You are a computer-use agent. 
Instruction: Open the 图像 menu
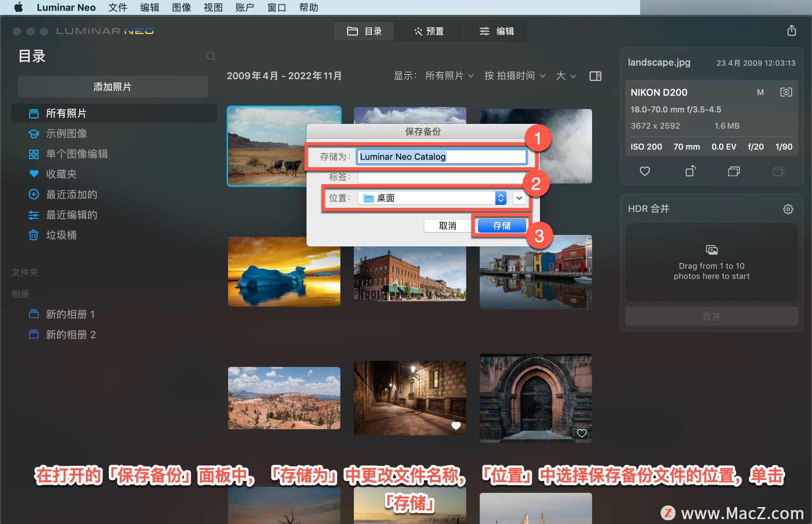[x=181, y=8]
